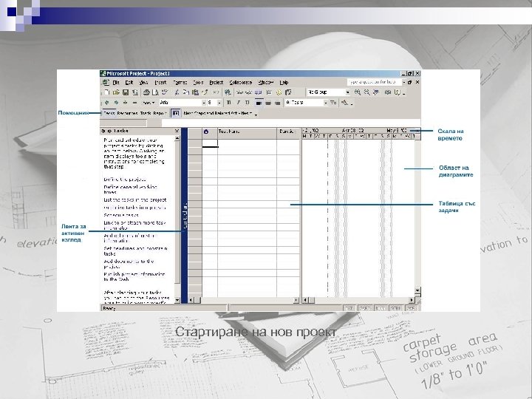
Task: Click the Insert Hyperlink globe icon
Action: [228, 92]
